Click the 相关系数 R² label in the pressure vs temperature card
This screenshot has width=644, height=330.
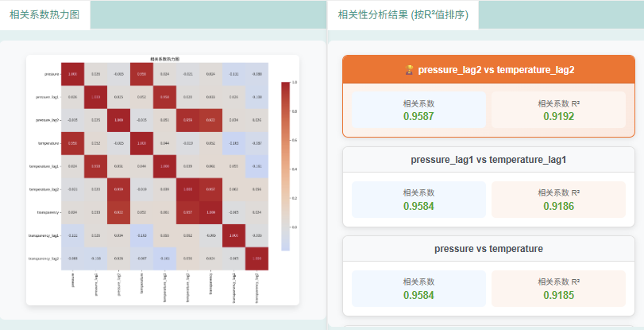558,281
